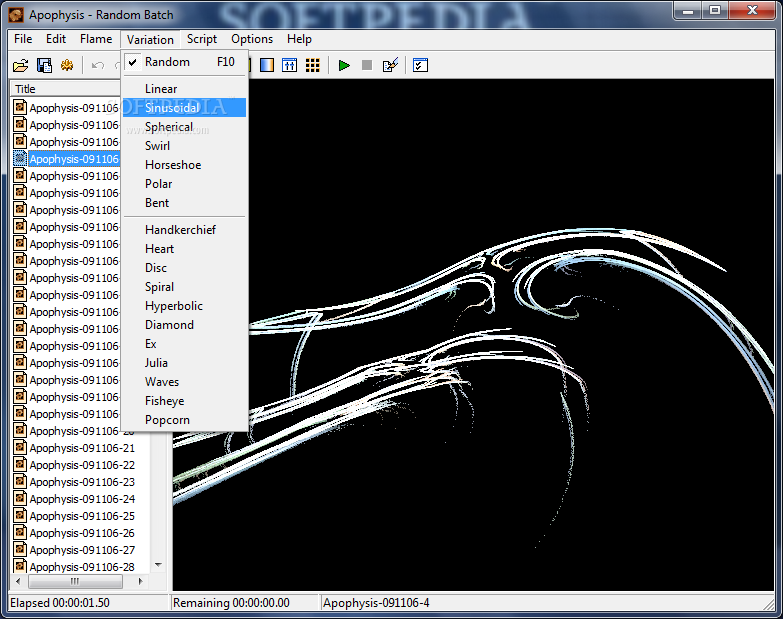
Task: Open the Help menu
Action: (x=299, y=39)
